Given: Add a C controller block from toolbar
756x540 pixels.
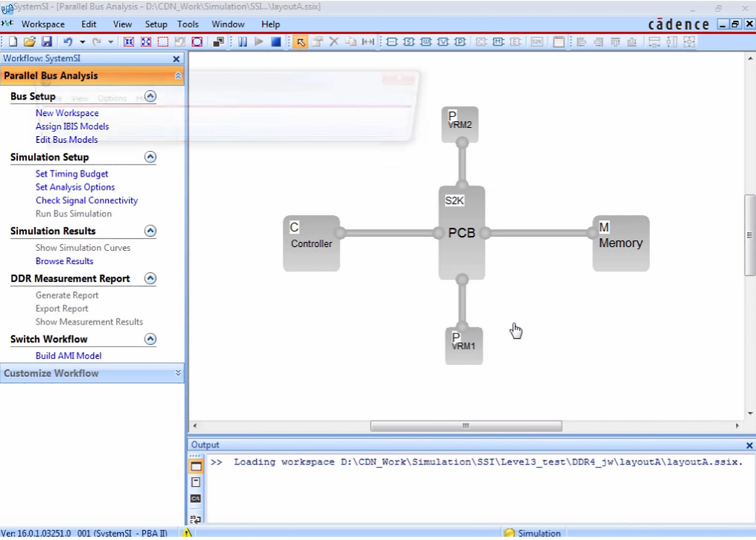Looking at the screenshot, I should click(481, 42).
